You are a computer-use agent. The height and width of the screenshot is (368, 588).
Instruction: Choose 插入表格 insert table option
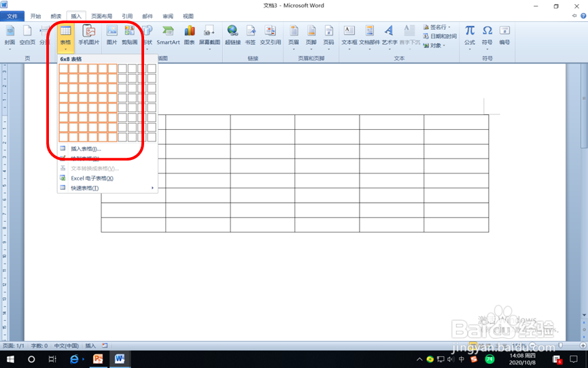pos(107,149)
